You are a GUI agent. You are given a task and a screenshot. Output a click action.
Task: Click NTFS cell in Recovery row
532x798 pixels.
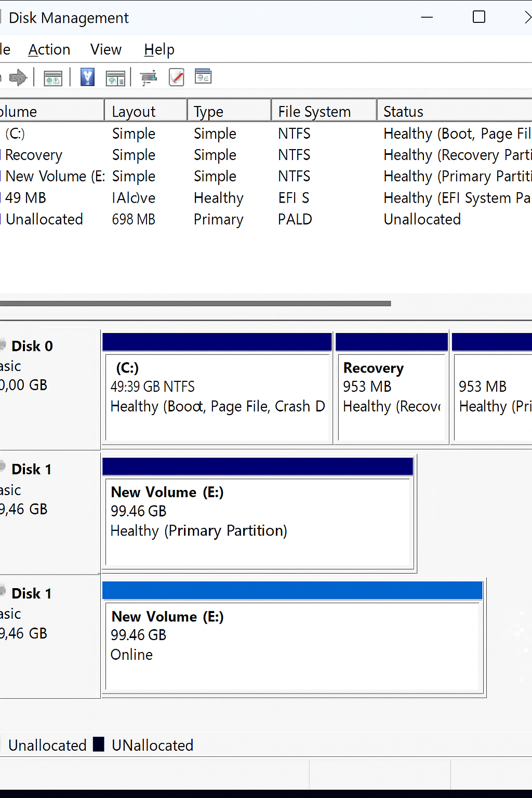pos(294,155)
